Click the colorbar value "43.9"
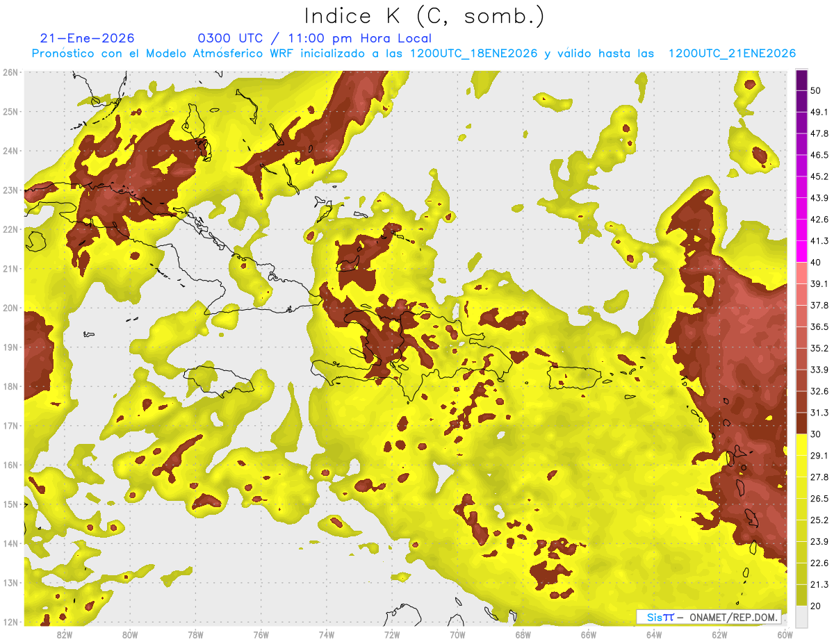The width and height of the screenshot is (834, 644). (x=819, y=198)
